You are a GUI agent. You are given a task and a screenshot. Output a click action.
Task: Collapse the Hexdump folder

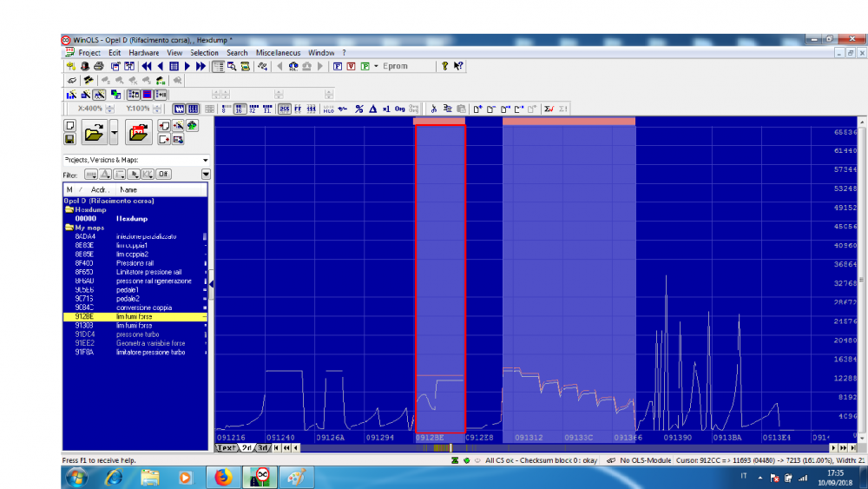coord(69,210)
